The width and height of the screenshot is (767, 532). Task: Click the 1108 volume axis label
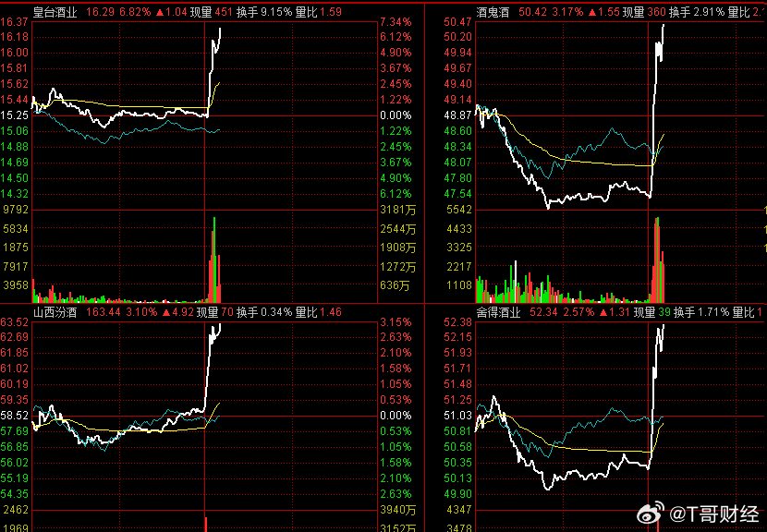pyautogui.click(x=459, y=285)
